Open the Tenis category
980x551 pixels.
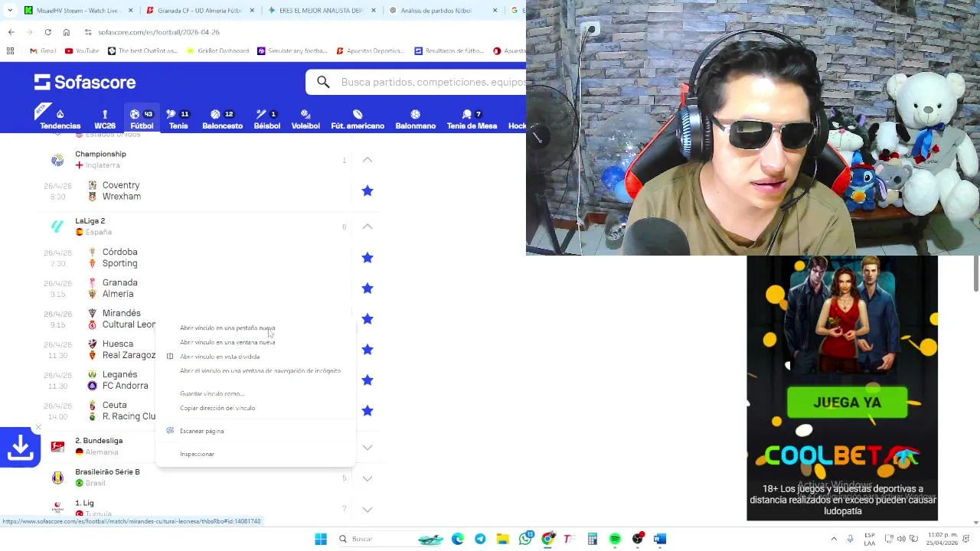pyautogui.click(x=178, y=119)
